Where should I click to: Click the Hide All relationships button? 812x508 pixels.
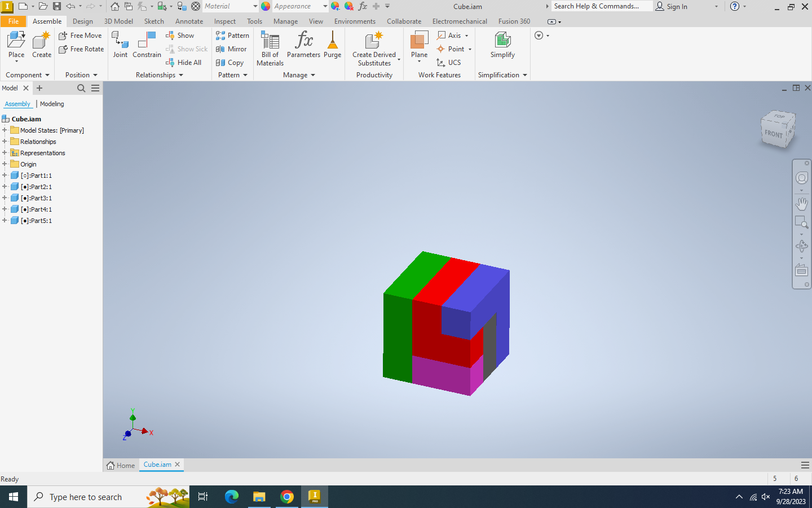tap(184, 63)
